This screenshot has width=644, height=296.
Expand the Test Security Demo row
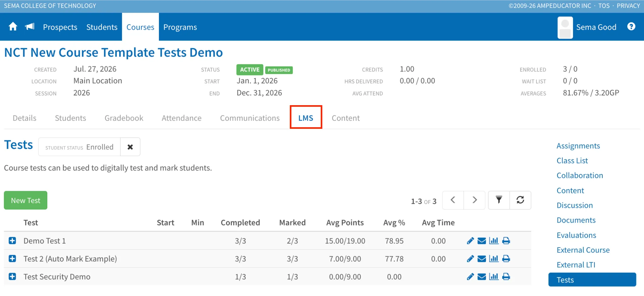pyautogui.click(x=12, y=277)
